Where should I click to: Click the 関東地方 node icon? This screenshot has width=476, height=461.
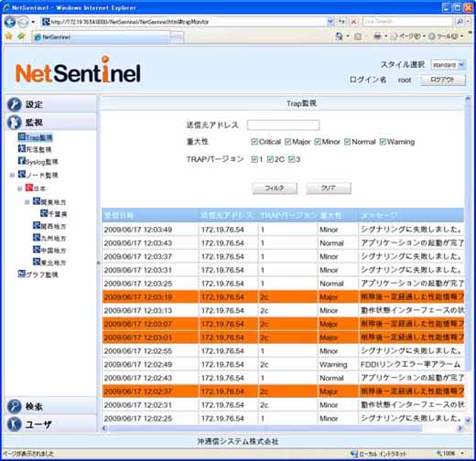37,201
